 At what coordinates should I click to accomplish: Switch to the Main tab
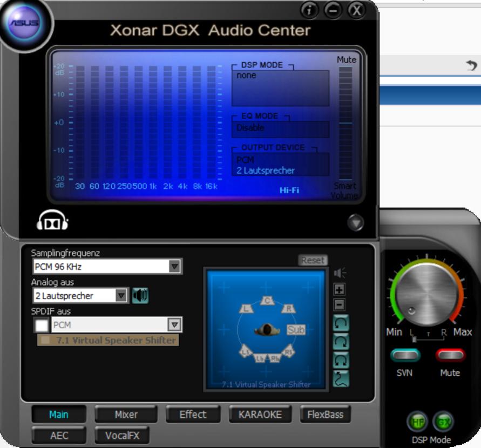coord(59,415)
